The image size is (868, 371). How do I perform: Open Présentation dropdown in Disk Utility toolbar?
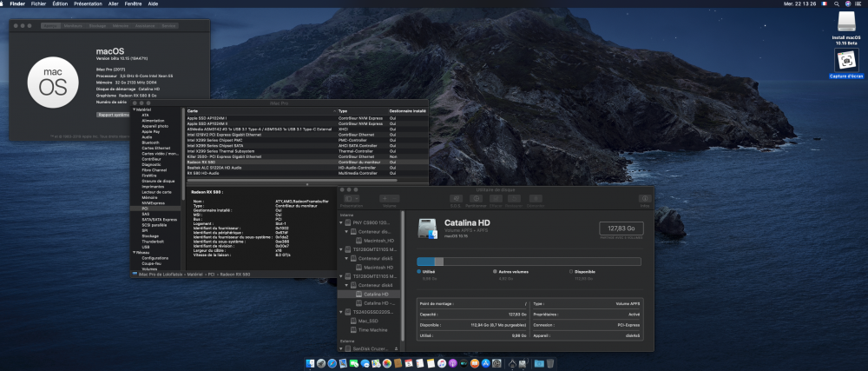tap(352, 199)
